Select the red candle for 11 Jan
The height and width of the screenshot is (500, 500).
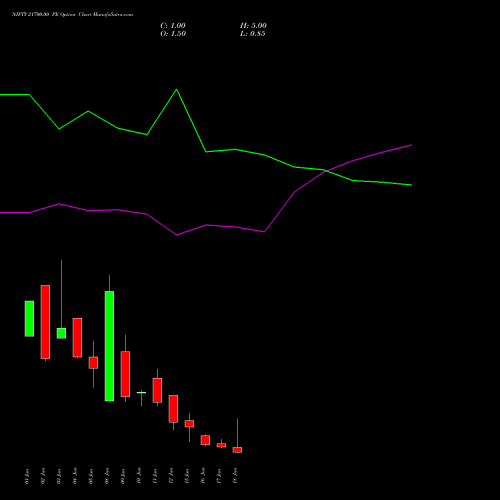157,390
